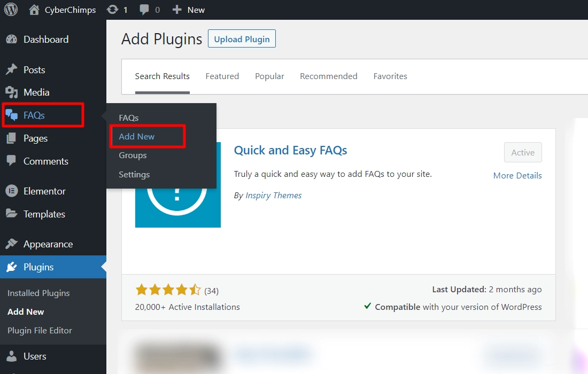
Task: Click the WordPress logo icon
Action: pyautogui.click(x=11, y=10)
